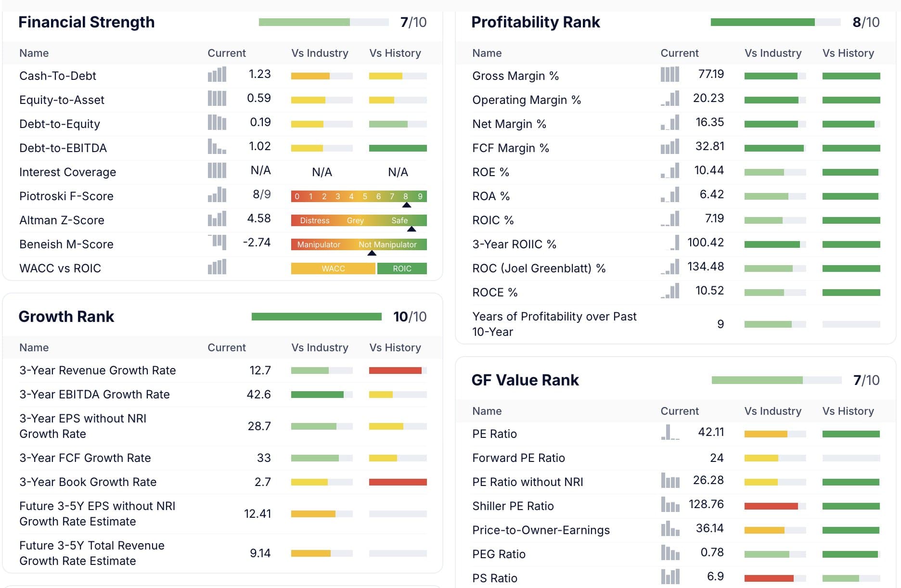Click the Shiller PE Ratio sparkline icon
The height and width of the screenshot is (588, 901).
pos(670,505)
